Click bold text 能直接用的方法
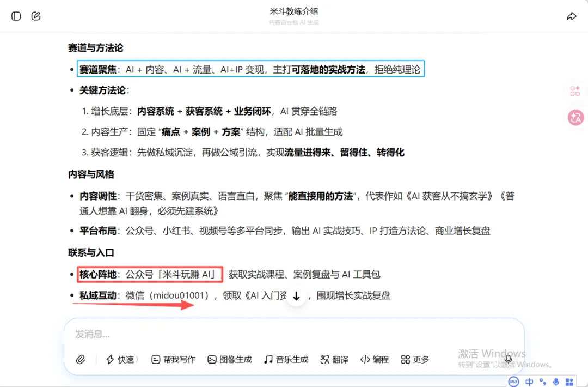Screen dimensions: 588x387 click(x=320, y=196)
